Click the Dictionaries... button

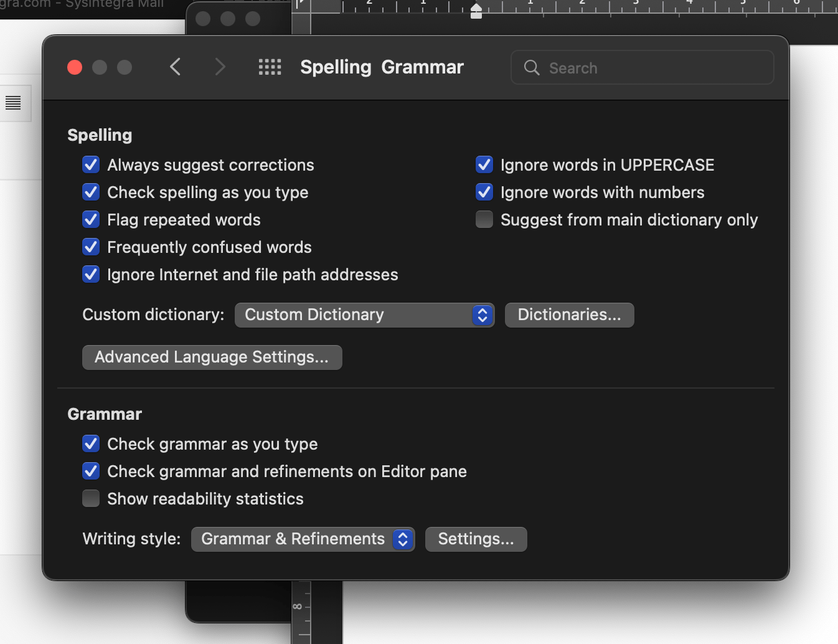coord(569,315)
